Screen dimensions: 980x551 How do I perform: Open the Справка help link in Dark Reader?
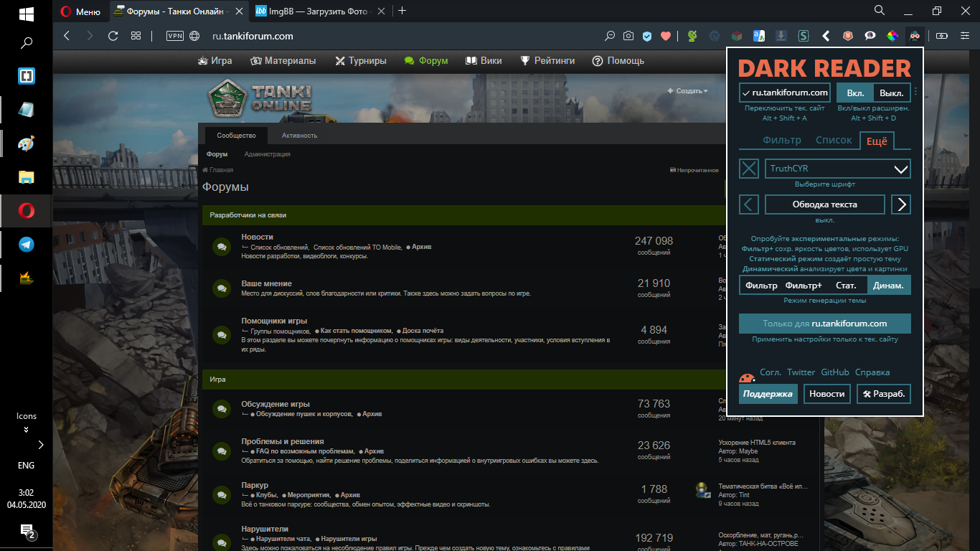(x=872, y=372)
